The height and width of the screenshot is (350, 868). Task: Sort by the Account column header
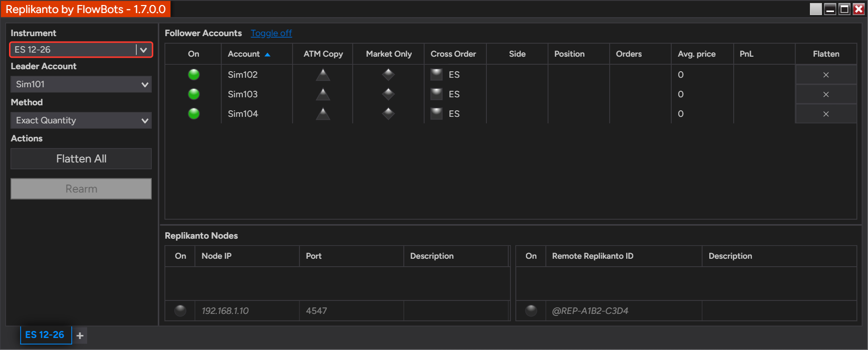coord(257,54)
